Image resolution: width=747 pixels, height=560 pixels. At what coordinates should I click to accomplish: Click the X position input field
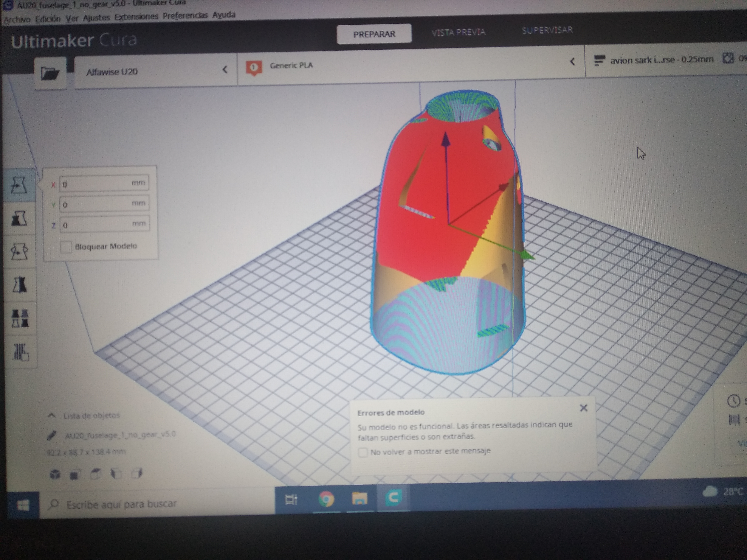(x=104, y=184)
